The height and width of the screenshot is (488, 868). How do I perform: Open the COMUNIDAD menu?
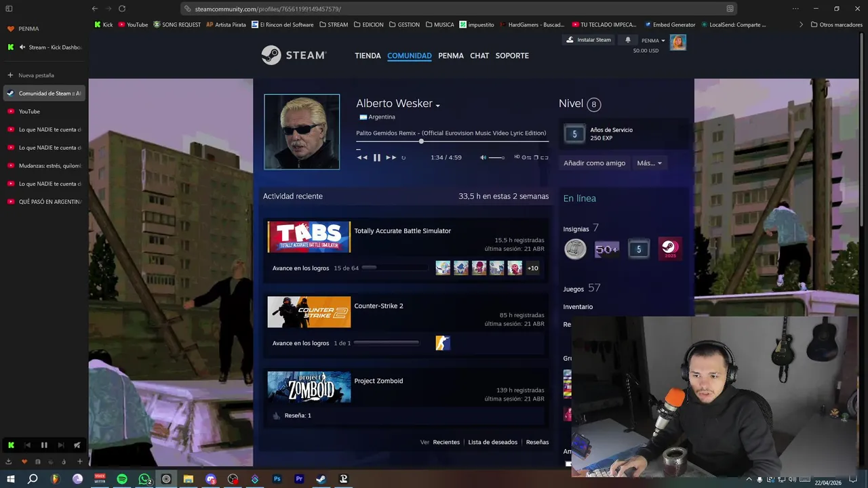pyautogui.click(x=410, y=56)
